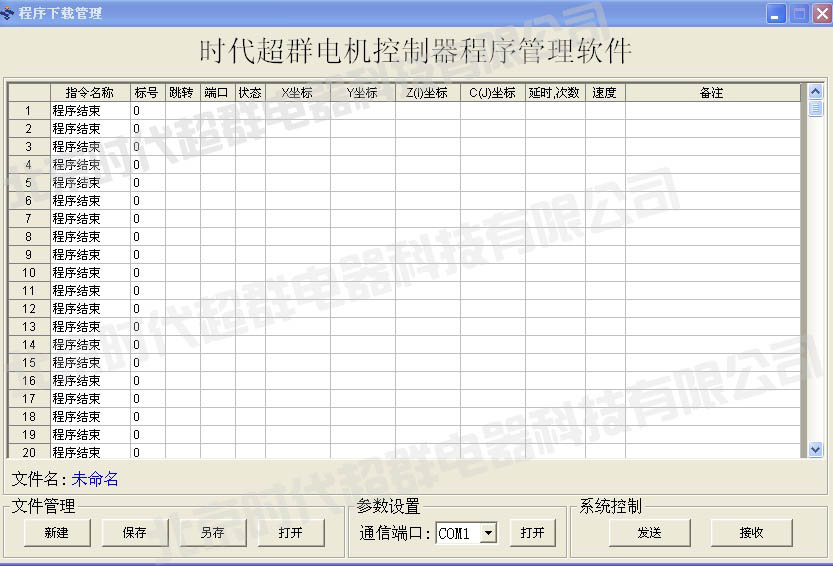Screen dimensions: 833x566
Task: Select the 指令名称 column header
Action: [x=90, y=93]
